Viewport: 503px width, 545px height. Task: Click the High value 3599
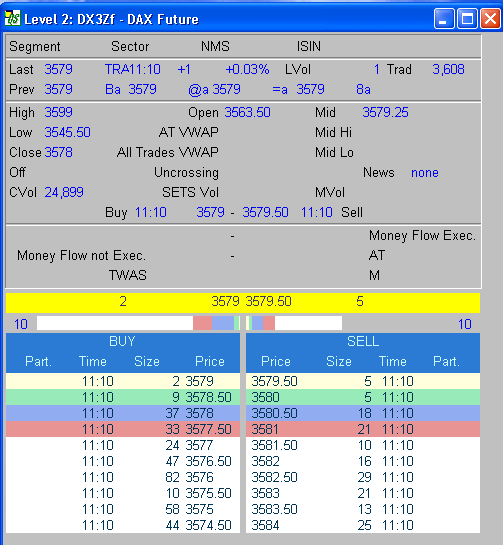[x=58, y=112]
